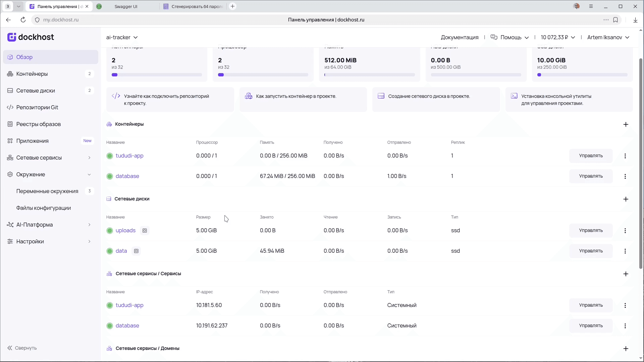
Task: Open browser bookmark icon
Action: point(615,20)
